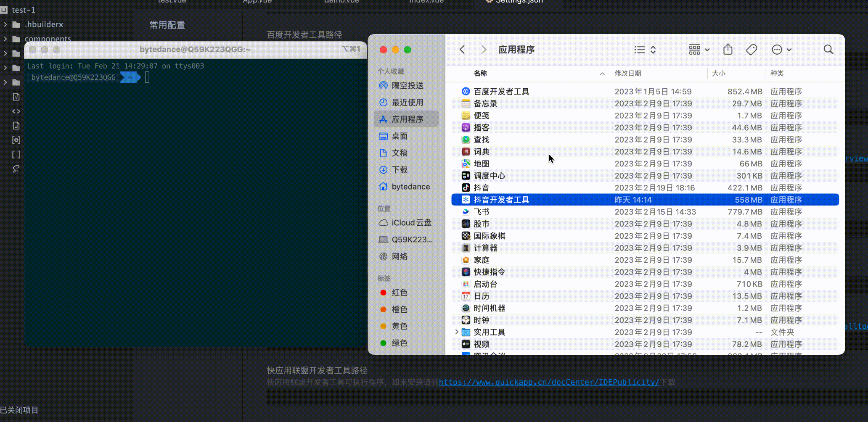Switch to the App.vue editor tab
Viewport: 868px width, 422px height.
coord(257,2)
